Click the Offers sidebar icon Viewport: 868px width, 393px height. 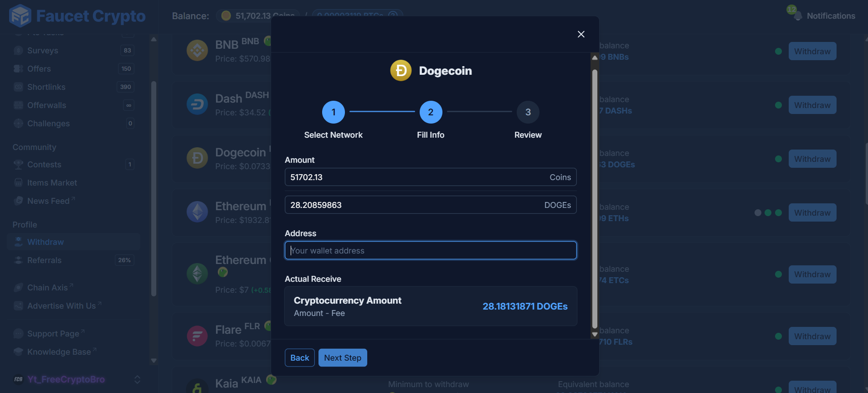pyautogui.click(x=18, y=69)
